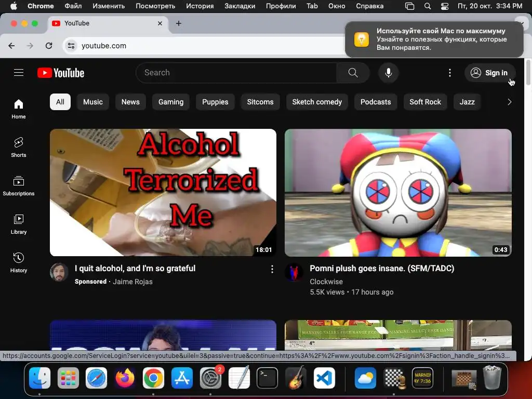Open Terminal from the Dock
Image resolution: width=532 pixels, height=399 pixels.
pos(267,378)
